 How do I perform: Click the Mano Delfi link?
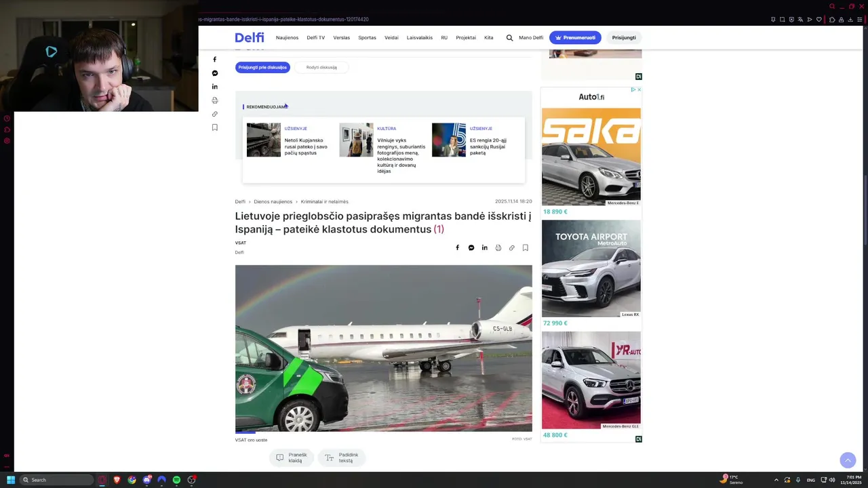pos(531,38)
